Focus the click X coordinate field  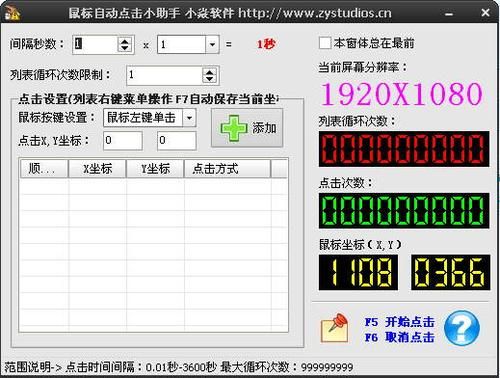tap(123, 140)
